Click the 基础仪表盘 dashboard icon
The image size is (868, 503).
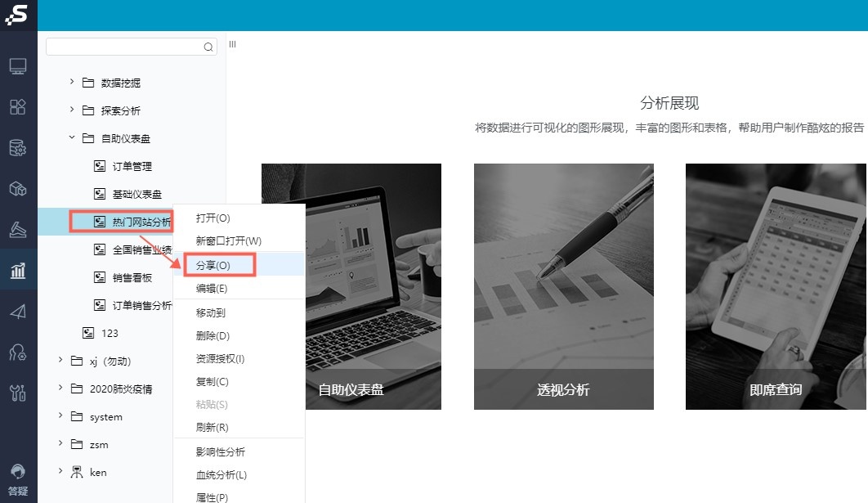tap(100, 194)
